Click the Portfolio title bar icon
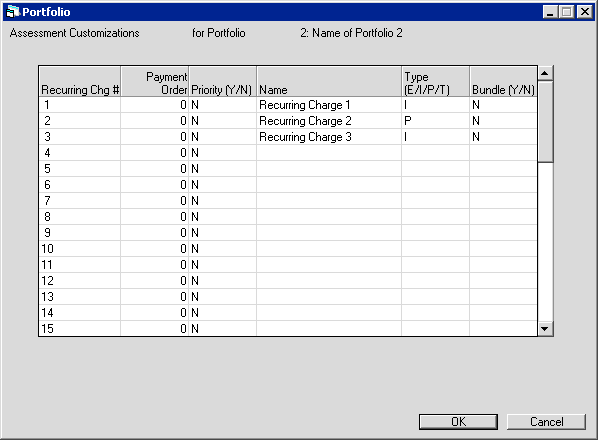598x440 pixels. [x=13, y=12]
